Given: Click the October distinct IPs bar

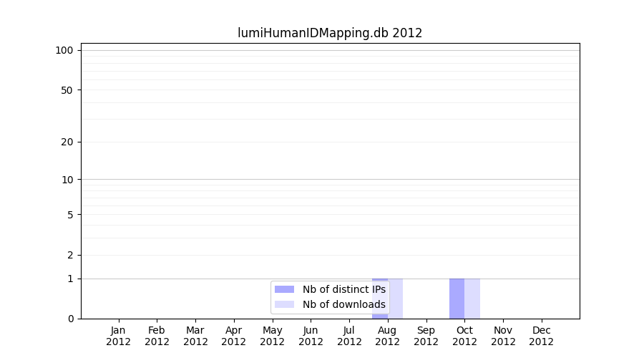Looking at the screenshot, I should 457,299.
